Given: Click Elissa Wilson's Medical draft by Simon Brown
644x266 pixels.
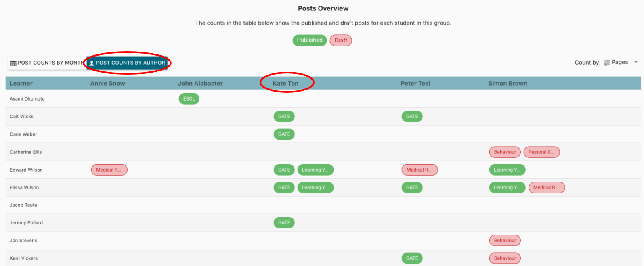Looking at the screenshot, I should point(547,188).
